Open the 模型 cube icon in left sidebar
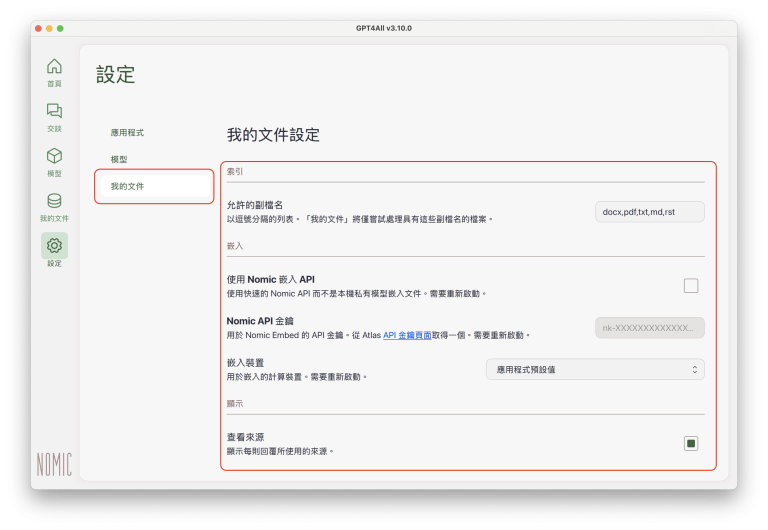This screenshot has width=768, height=530. pos(54,157)
